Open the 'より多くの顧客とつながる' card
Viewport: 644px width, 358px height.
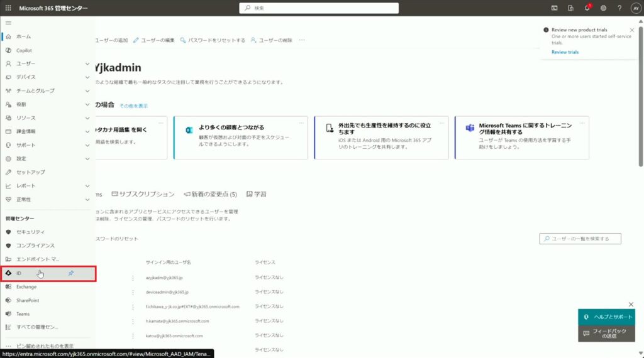tap(241, 138)
